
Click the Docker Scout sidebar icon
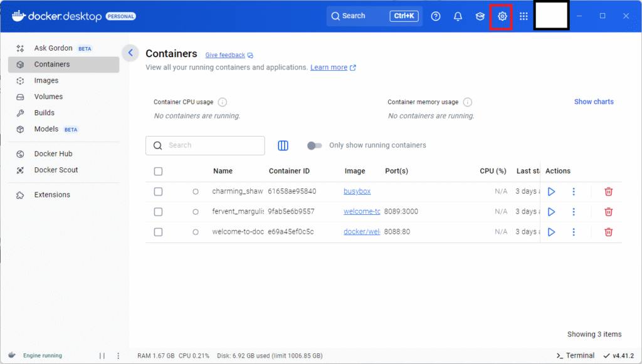(20, 170)
